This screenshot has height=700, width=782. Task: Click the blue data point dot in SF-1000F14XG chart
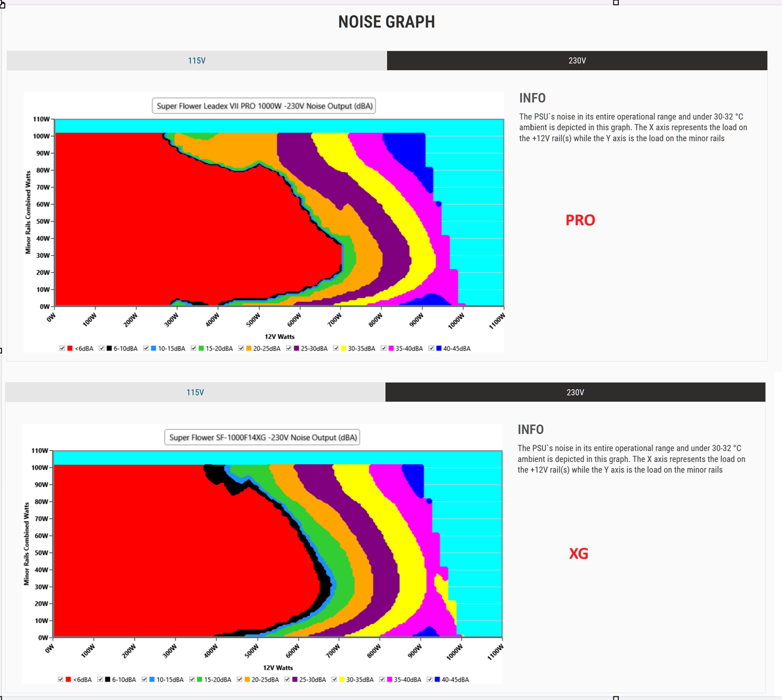tap(429, 501)
